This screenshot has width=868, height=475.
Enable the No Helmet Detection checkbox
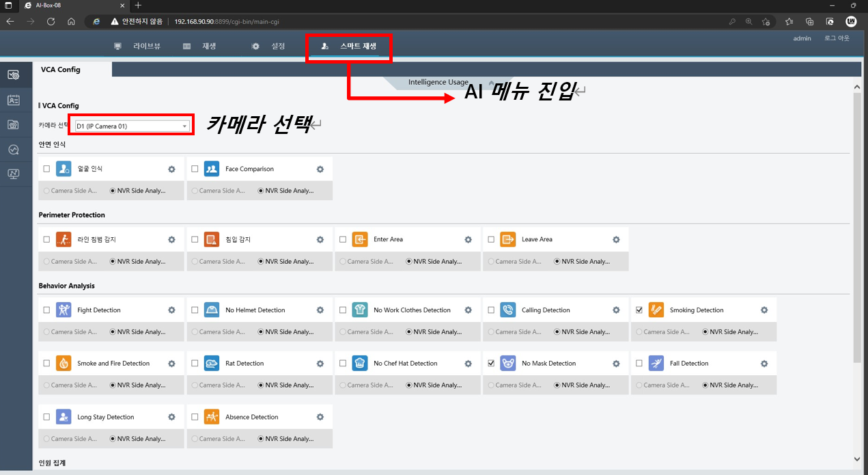coord(195,310)
